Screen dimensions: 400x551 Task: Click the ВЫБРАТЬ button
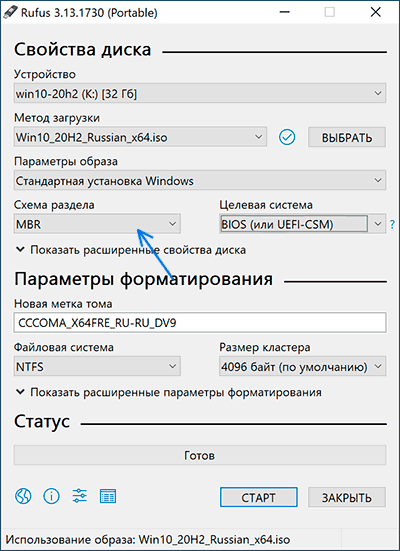347,137
